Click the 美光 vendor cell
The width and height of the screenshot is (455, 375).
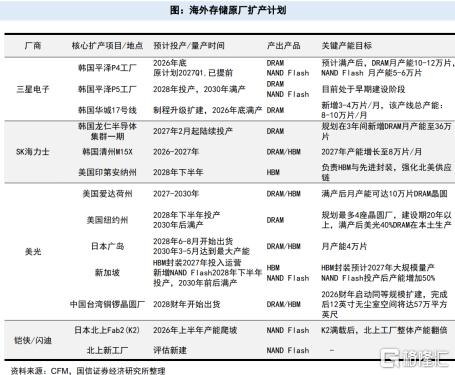point(33,252)
